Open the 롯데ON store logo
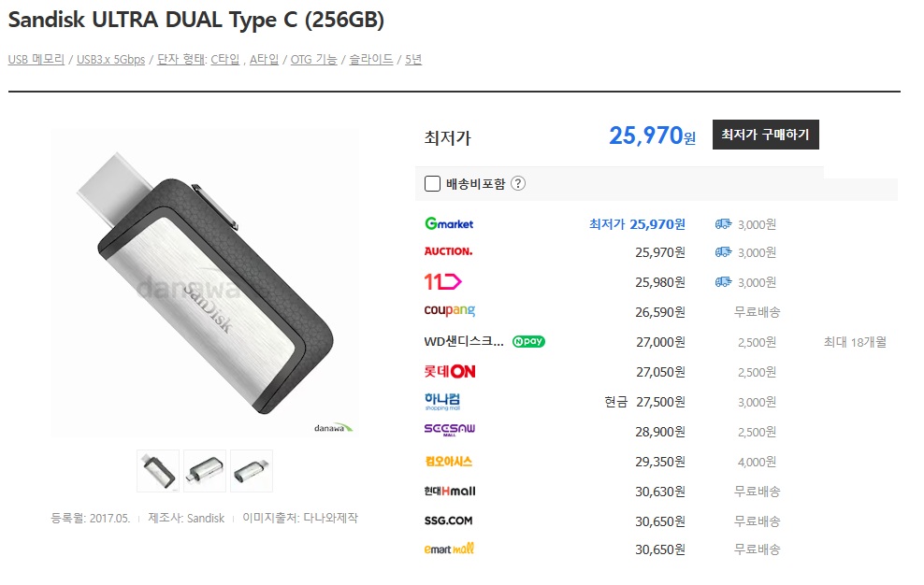The width and height of the screenshot is (924, 585). 450,372
